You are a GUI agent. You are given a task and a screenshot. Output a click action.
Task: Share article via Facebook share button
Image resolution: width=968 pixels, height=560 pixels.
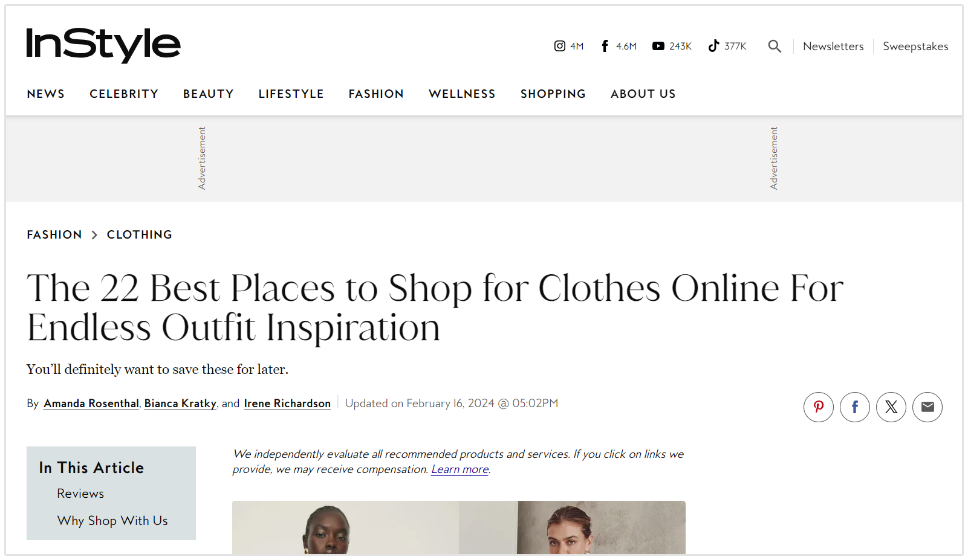click(854, 407)
